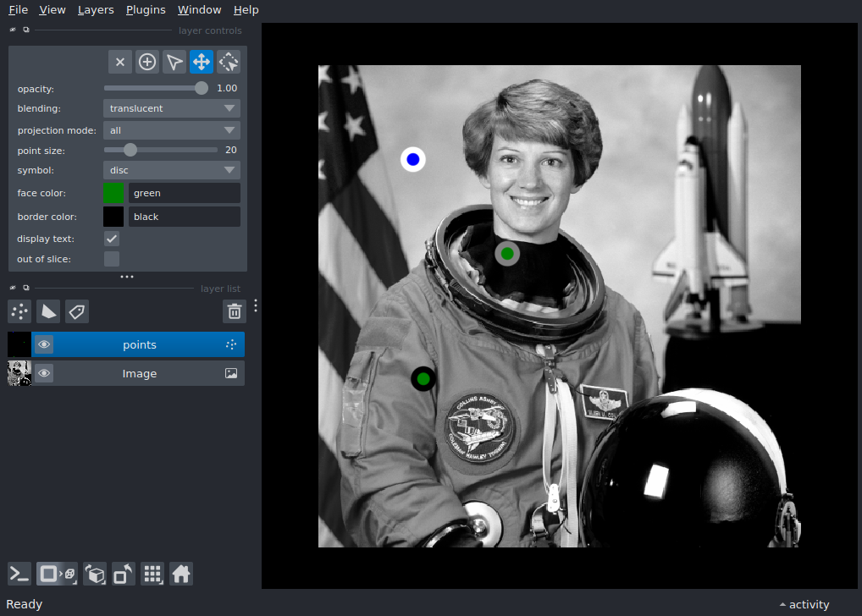Switch to pan/zoom mode
Image resolution: width=862 pixels, height=616 pixels.
click(202, 62)
